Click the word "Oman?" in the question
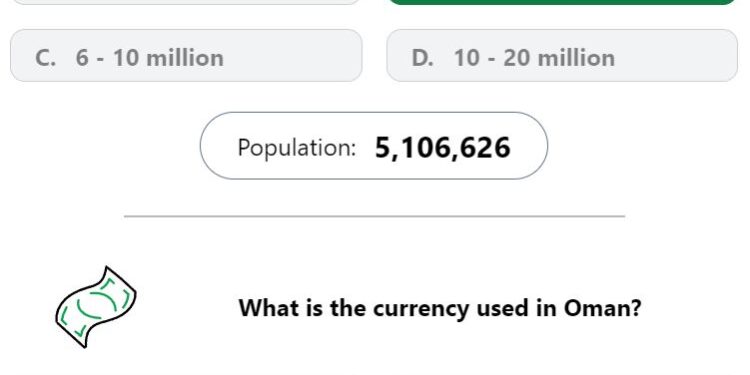 602,308
